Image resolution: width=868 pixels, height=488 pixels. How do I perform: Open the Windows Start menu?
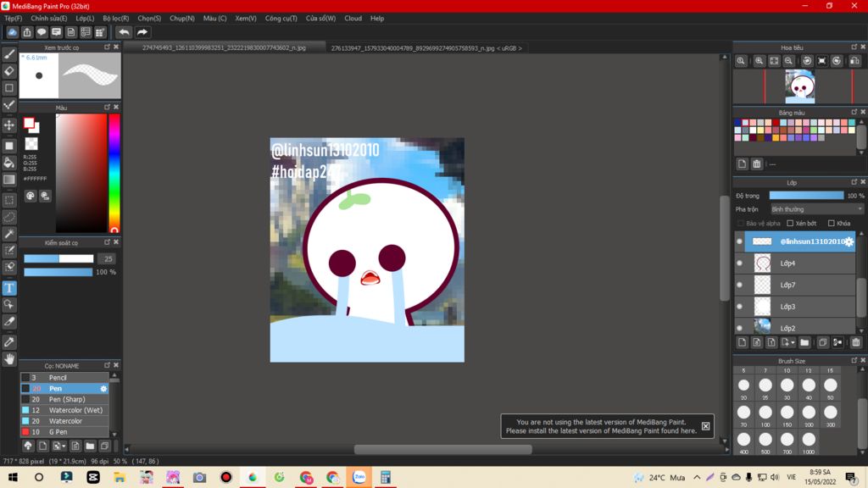click(x=13, y=477)
